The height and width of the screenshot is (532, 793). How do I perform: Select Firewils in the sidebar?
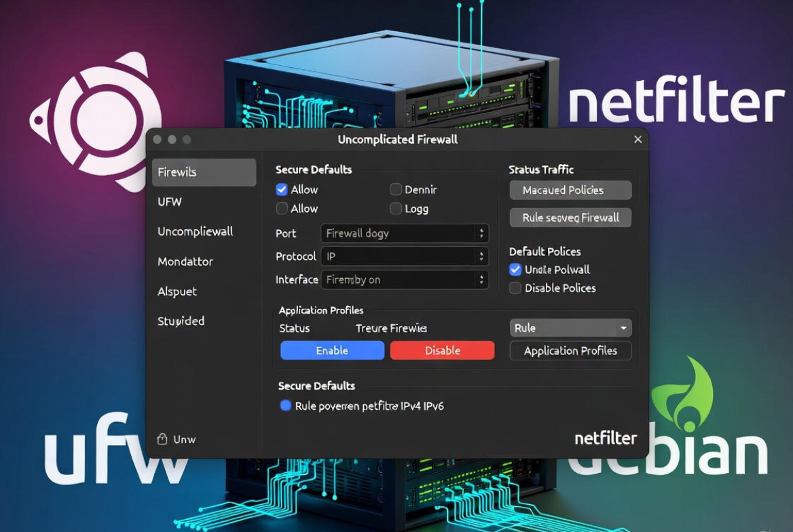204,172
